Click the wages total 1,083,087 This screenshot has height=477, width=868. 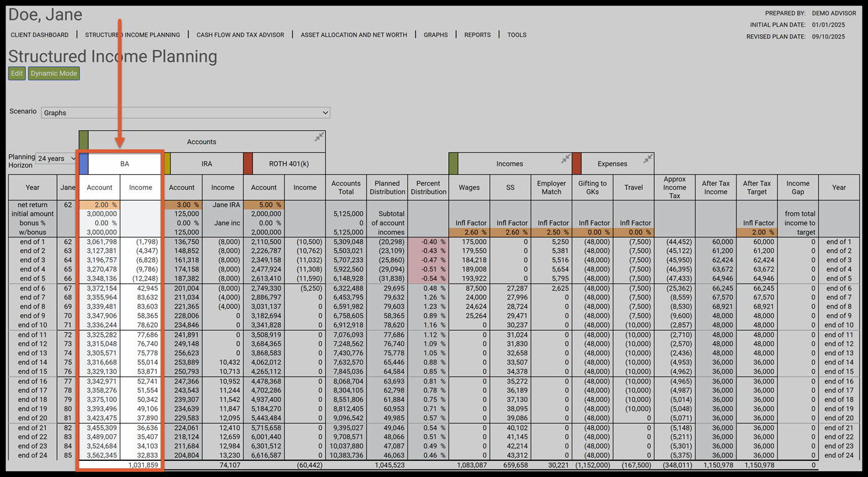pos(472,465)
